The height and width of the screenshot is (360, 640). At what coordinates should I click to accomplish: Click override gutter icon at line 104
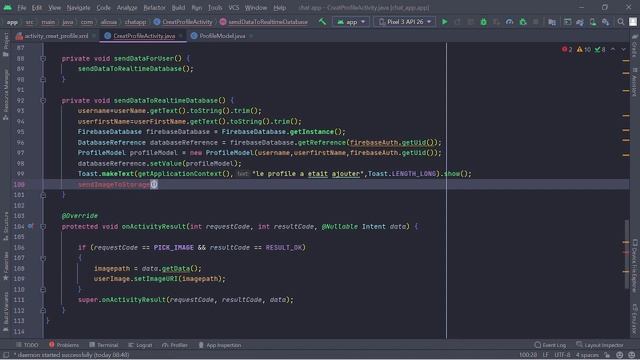tap(31, 226)
